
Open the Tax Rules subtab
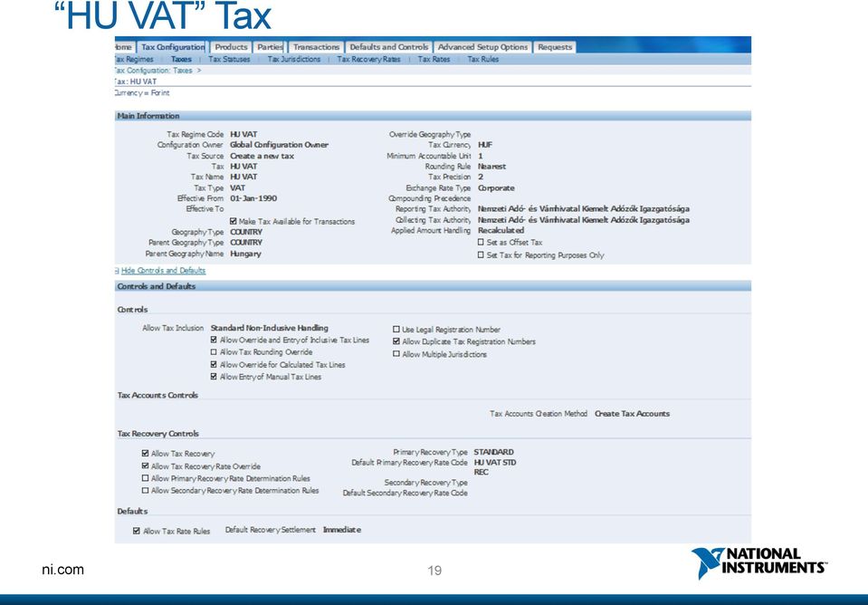pos(483,59)
